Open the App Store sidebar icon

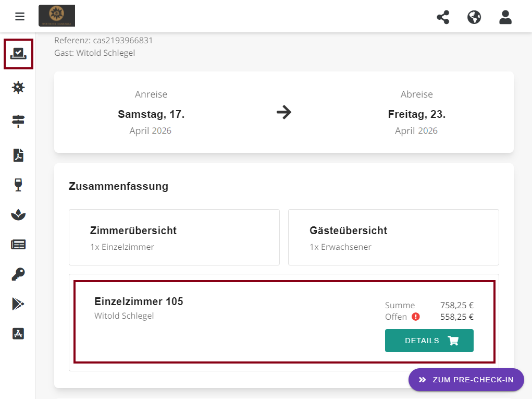18,334
